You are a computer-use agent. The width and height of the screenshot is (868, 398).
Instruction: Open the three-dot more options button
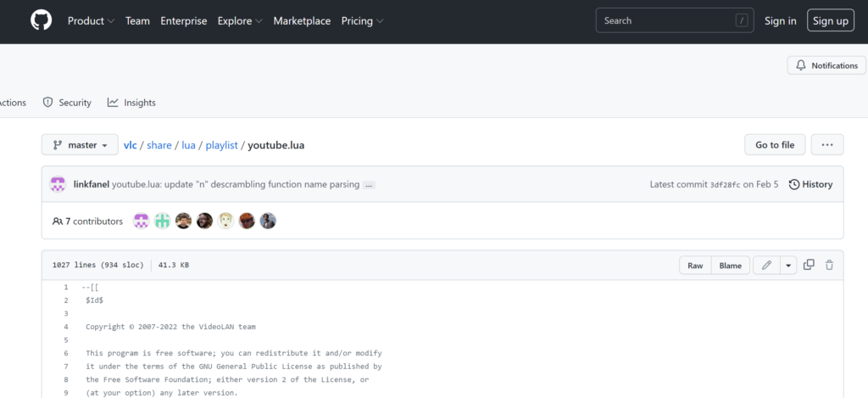(827, 145)
